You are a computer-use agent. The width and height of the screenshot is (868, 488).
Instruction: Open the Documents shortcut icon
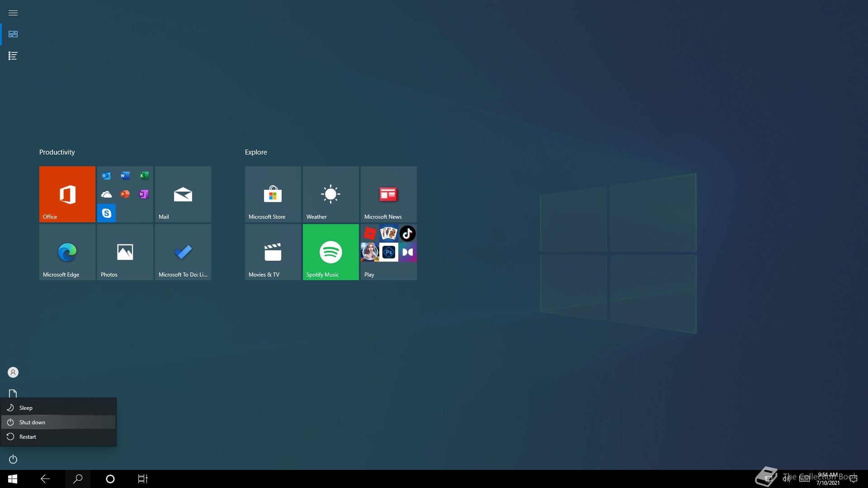click(13, 394)
